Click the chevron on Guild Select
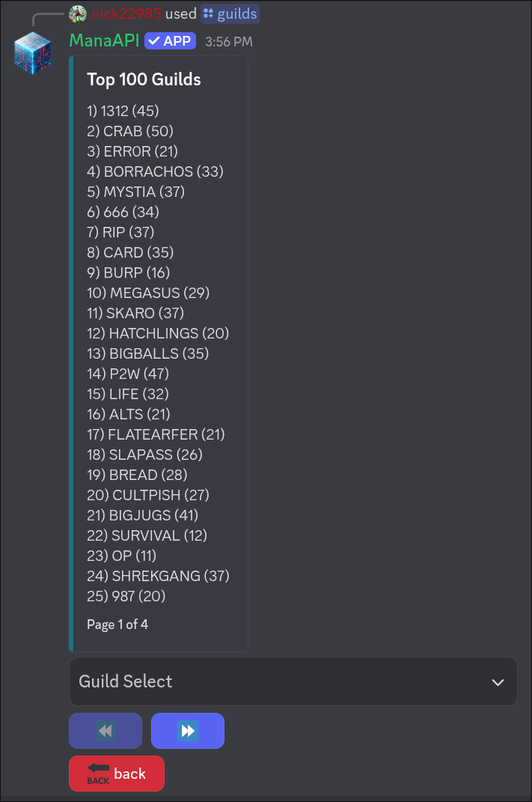The height and width of the screenshot is (802, 532). pos(497,682)
